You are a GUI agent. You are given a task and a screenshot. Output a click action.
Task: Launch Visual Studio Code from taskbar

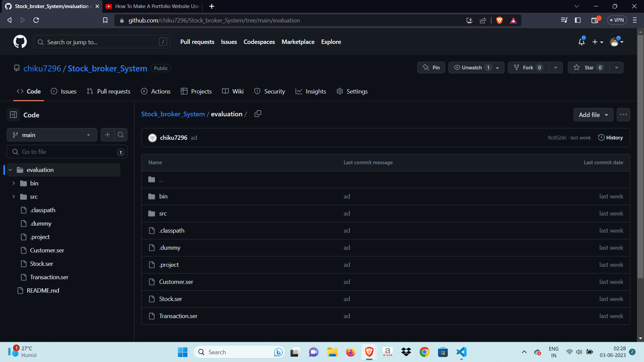click(462, 352)
